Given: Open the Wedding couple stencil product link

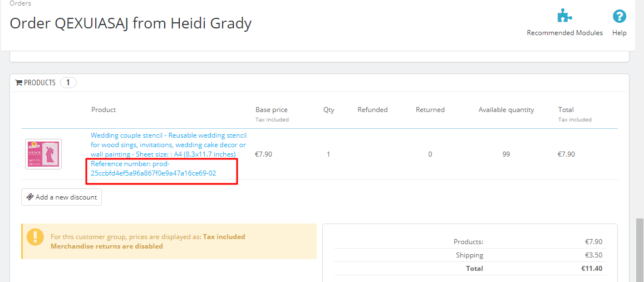Looking at the screenshot, I should pos(168,144).
